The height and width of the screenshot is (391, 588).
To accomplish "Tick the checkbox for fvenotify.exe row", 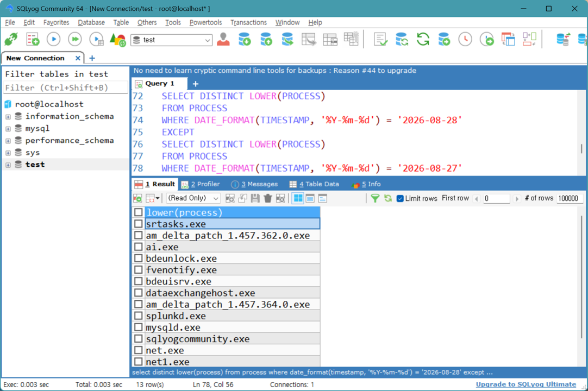I will [x=139, y=269].
